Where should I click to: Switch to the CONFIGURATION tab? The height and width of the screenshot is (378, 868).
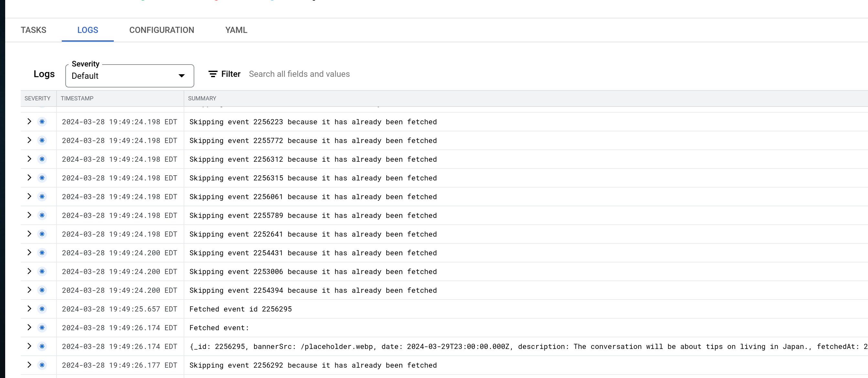(x=161, y=30)
